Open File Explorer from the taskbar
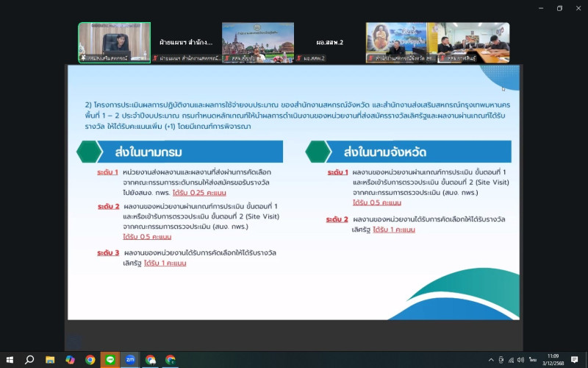 tap(50, 360)
